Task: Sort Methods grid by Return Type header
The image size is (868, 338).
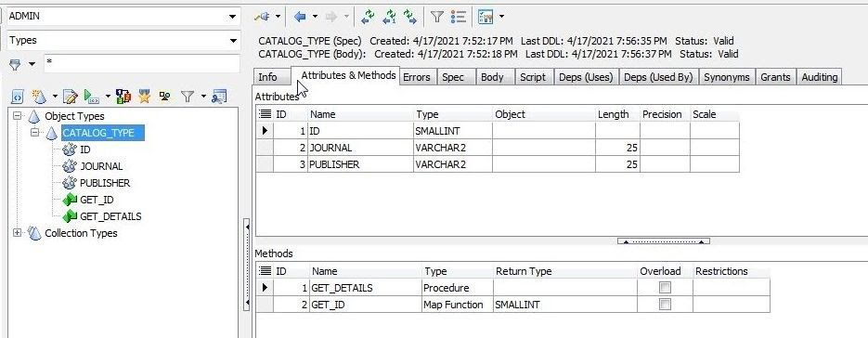Action: click(564, 271)
